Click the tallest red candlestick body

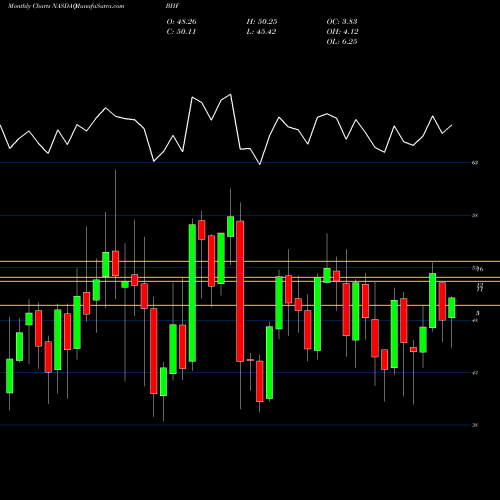(240, 291)
